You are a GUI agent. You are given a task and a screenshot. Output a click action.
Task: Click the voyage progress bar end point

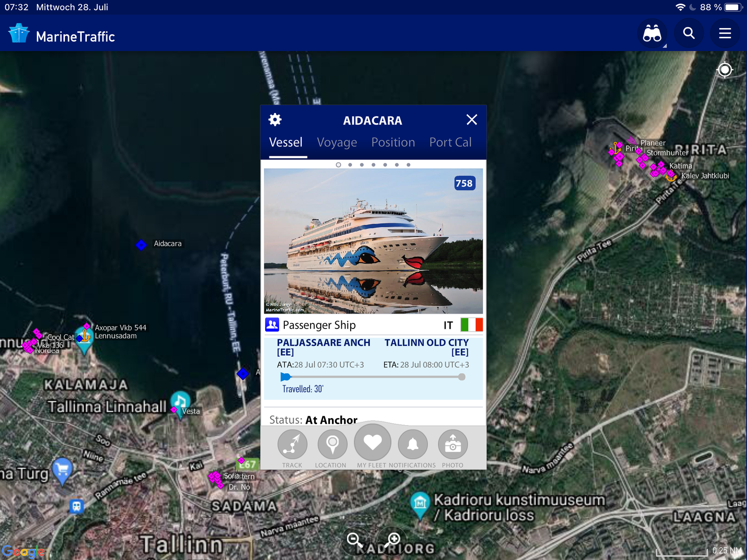(462, 377)
